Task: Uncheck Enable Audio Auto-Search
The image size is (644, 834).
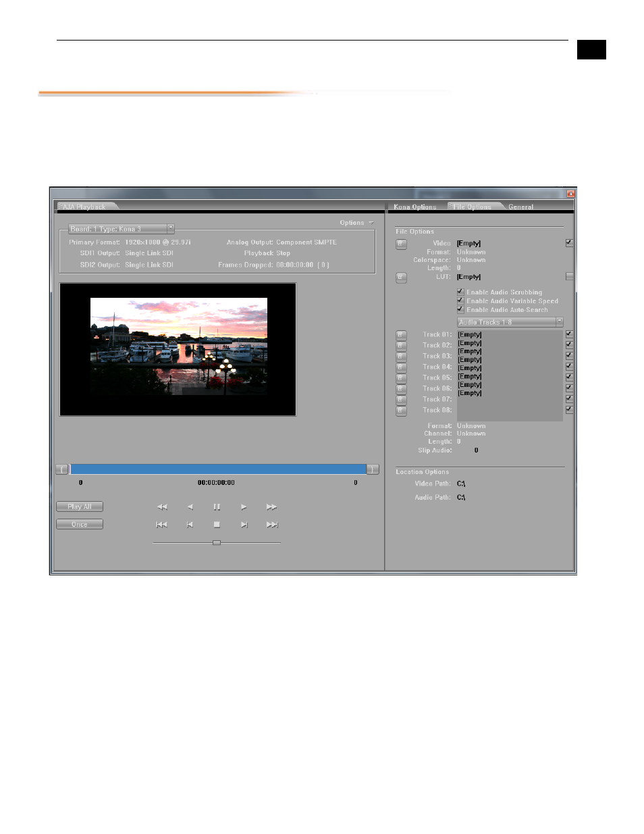Action: 460,309
